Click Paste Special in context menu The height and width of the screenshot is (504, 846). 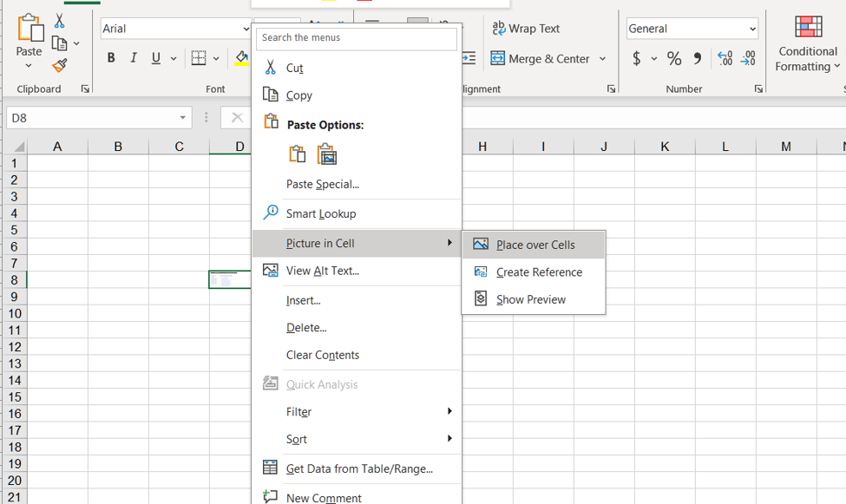322,184
